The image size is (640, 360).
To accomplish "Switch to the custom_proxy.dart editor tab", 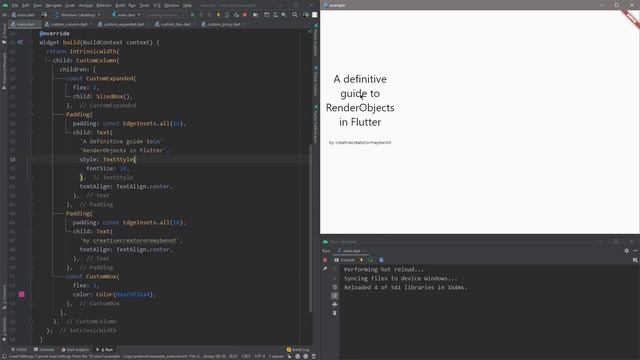I will coord(223,24).
